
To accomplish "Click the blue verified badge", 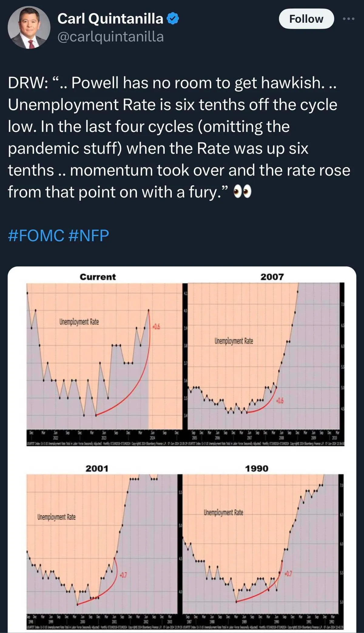I will coord(173,19).
